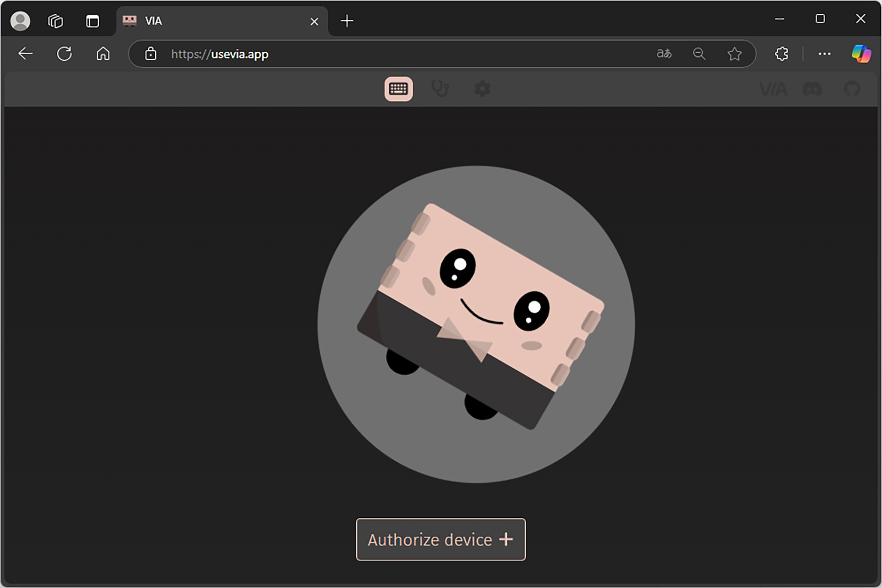882x588 pixels.
Task: Click the translate page icon
Action: [x=664, y=54]
